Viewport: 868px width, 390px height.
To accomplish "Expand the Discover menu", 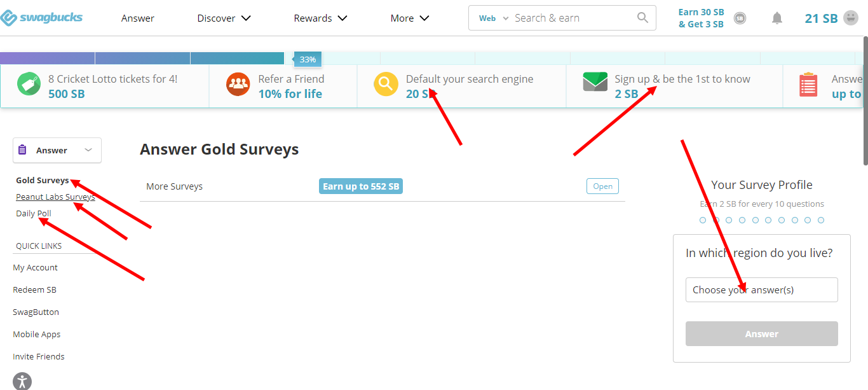I will (x=224, y=18).
